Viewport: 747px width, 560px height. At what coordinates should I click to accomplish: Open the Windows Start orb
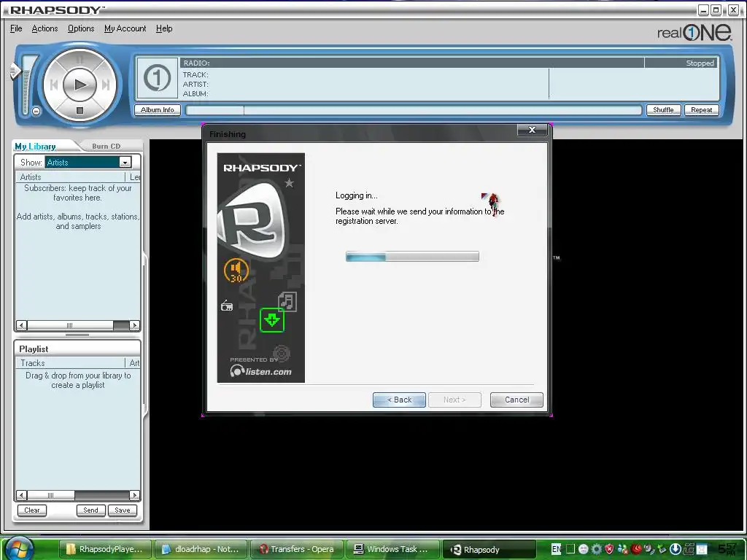pos(19,548)
